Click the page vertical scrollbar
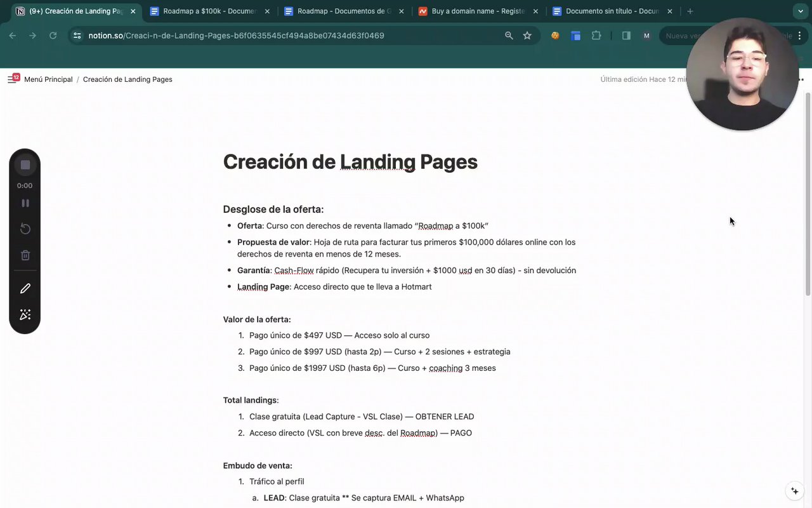The height and width of the screenshot is (508, 812). [x=808, y=194]
